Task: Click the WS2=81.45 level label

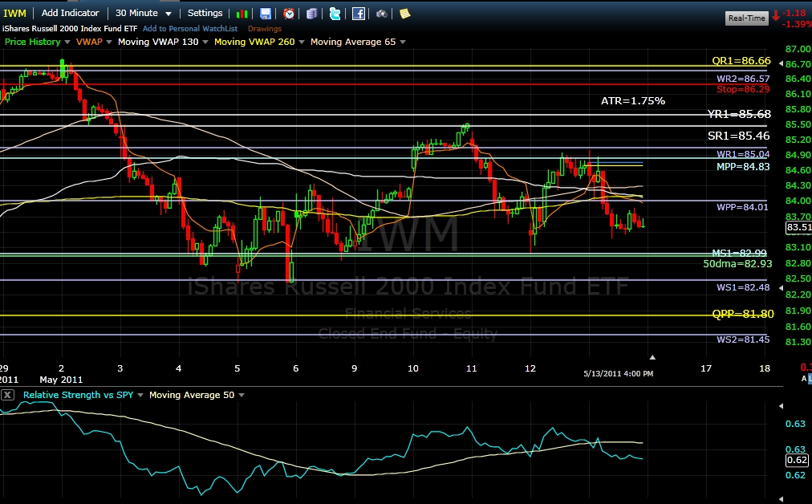Action: pyautogui.click(x=743, y=339)
